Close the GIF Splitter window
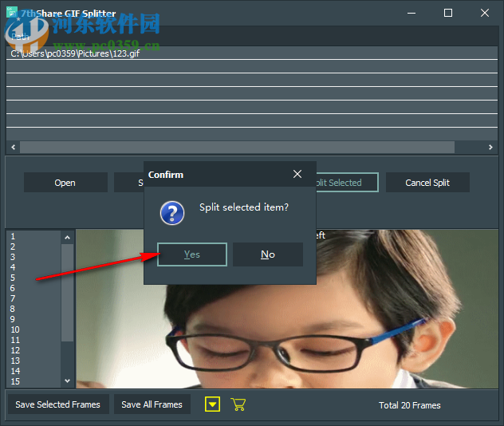The width and height of the screenshot is (504, 426). click(485, 13)
